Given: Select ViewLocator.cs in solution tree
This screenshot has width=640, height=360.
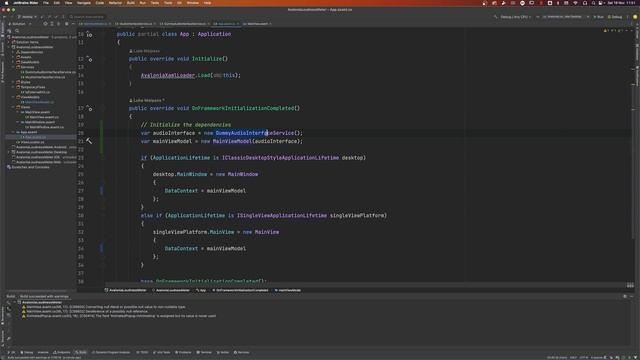Looking at the screenshot, I should pyautogui.click(x=31, y=142).
